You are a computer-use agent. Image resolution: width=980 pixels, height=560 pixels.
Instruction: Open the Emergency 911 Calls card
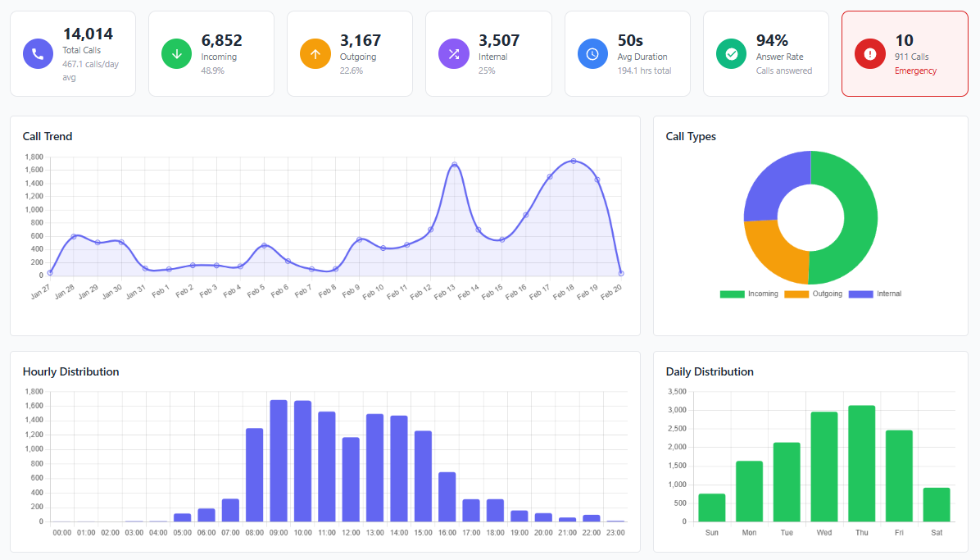coord(905,54)
